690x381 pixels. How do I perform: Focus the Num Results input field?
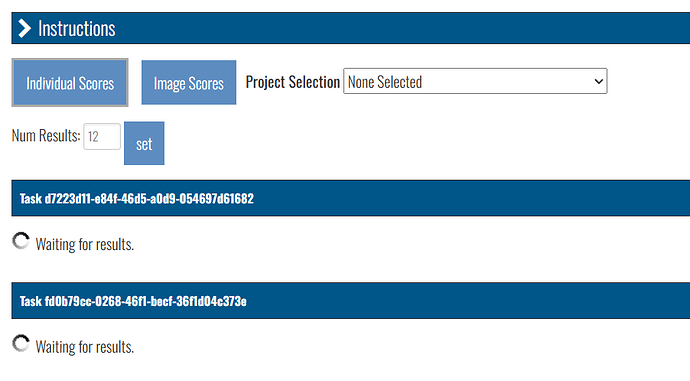(102, 136)
